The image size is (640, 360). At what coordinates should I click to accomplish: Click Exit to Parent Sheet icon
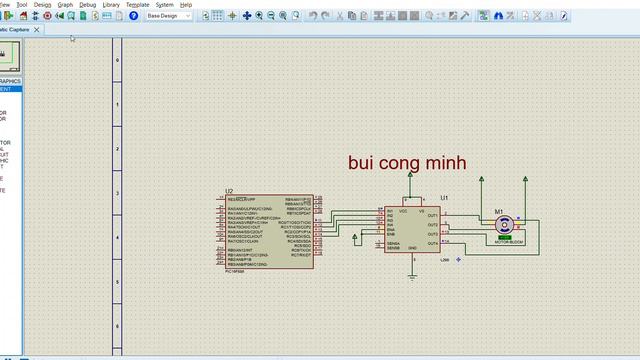point(549,16)
